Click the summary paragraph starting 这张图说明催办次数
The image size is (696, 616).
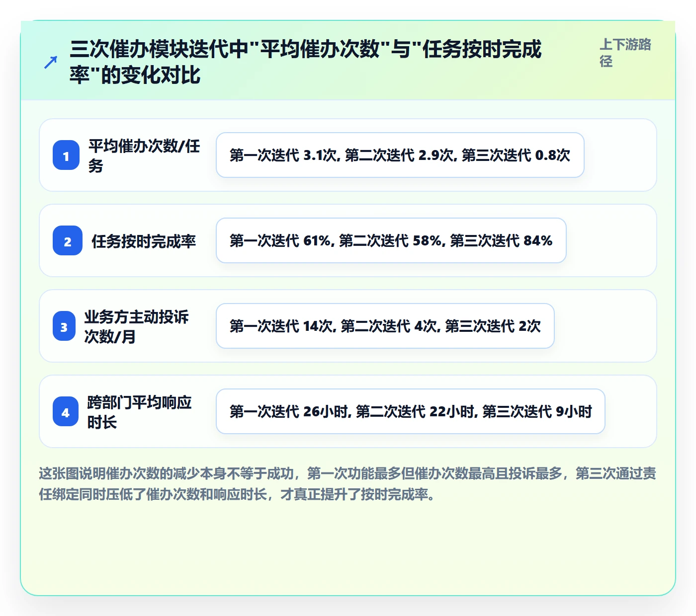coord(348,484)
